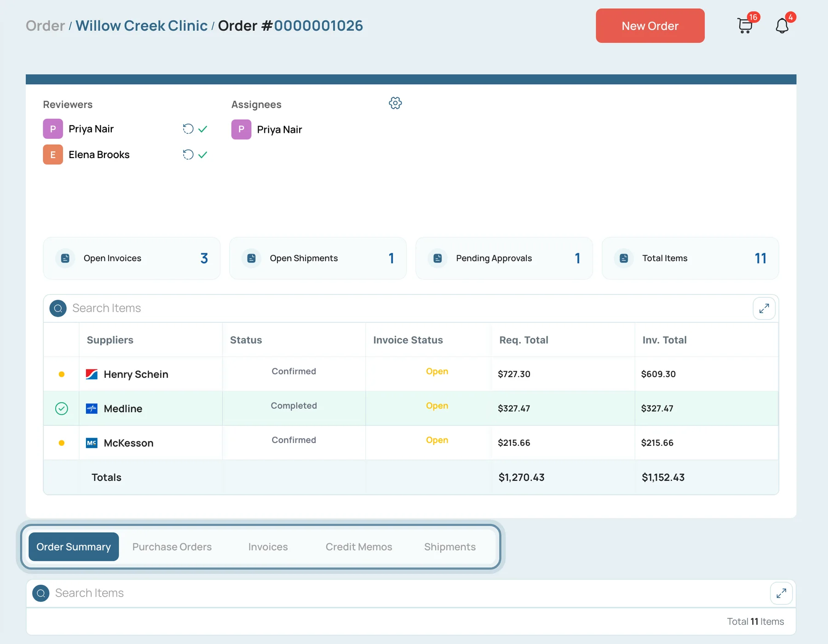Click Henry Schein's yellow status dot

coord(62,374)
